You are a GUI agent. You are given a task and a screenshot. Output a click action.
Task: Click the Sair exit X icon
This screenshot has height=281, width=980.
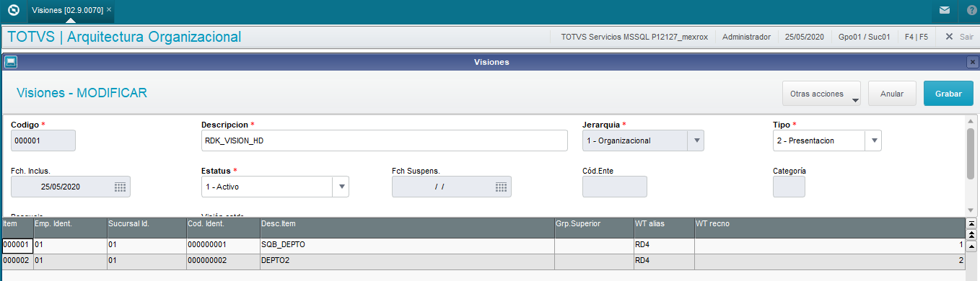tap(949, 37)
